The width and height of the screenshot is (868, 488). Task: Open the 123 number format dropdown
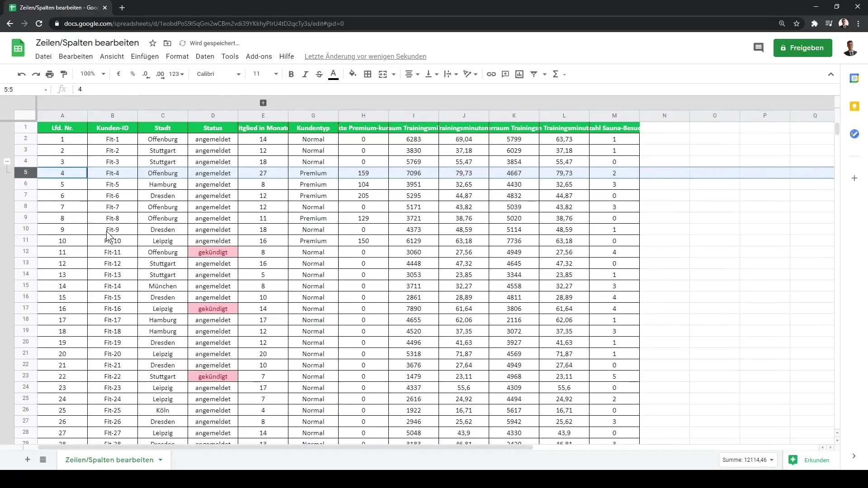pyautogui.click(x=177, y=74)
